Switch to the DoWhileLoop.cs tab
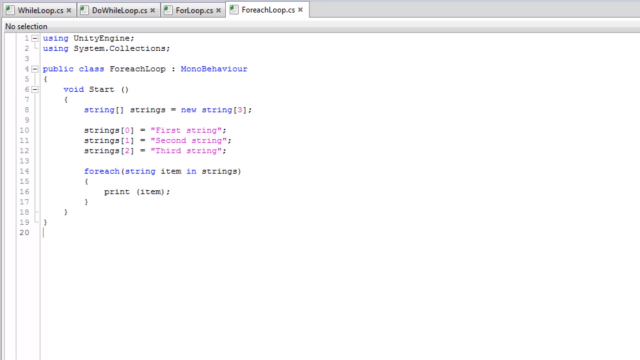This screenshot has height=360, width=640. pos(119,10)
